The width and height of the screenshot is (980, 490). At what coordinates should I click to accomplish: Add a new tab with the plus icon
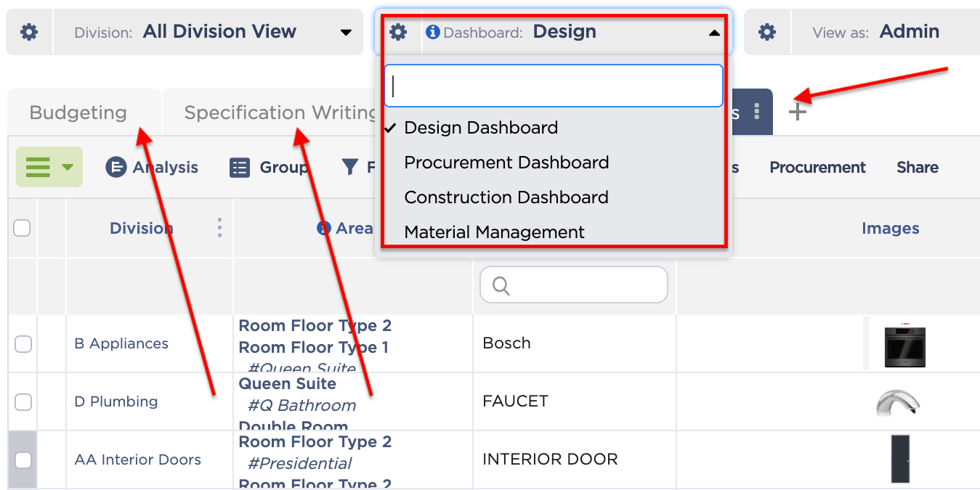click(798, 112)
